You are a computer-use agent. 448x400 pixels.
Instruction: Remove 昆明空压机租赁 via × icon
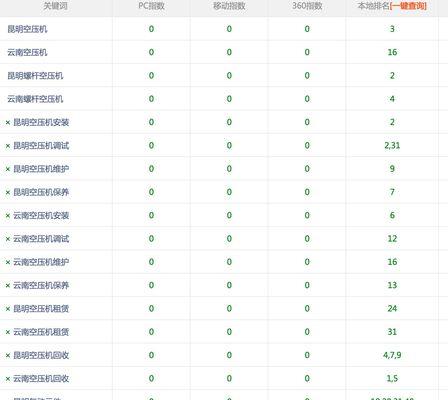pos(8,309)
